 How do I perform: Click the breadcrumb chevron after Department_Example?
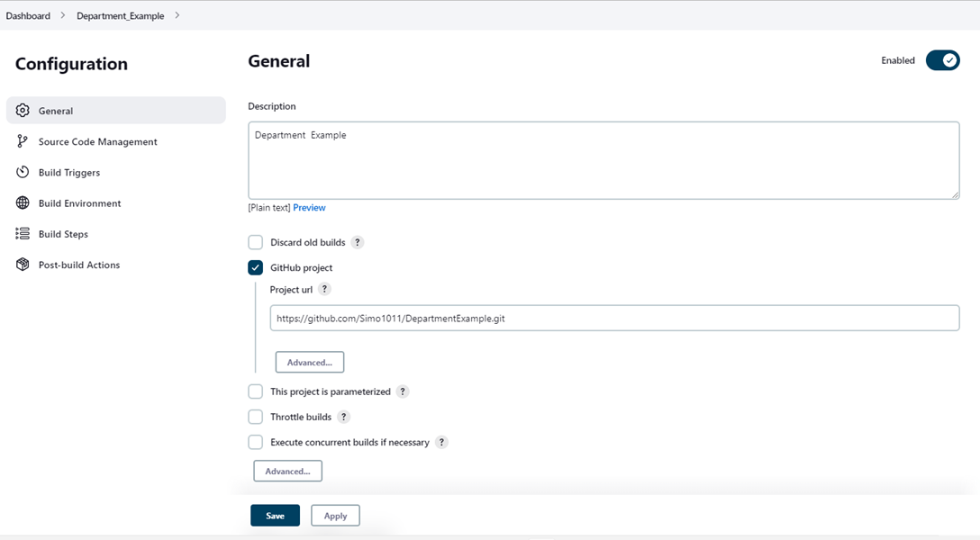177,15
